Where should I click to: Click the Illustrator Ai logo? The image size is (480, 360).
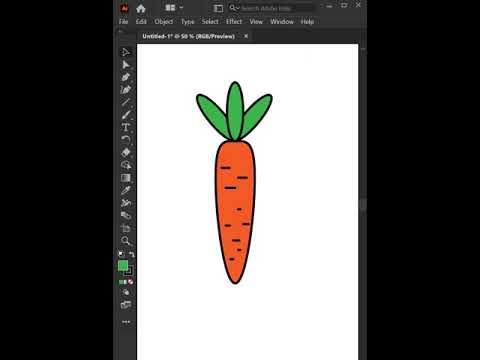coord(124,8)
